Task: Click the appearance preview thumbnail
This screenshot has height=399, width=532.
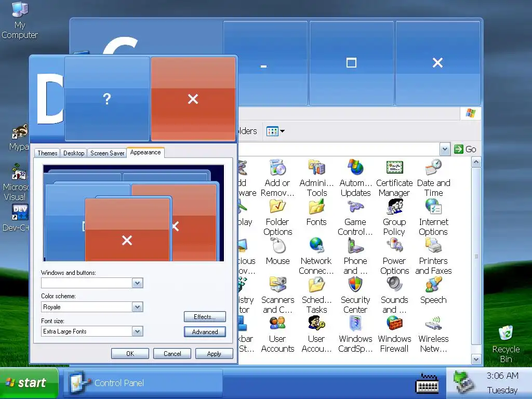Action: click(134, 212)
